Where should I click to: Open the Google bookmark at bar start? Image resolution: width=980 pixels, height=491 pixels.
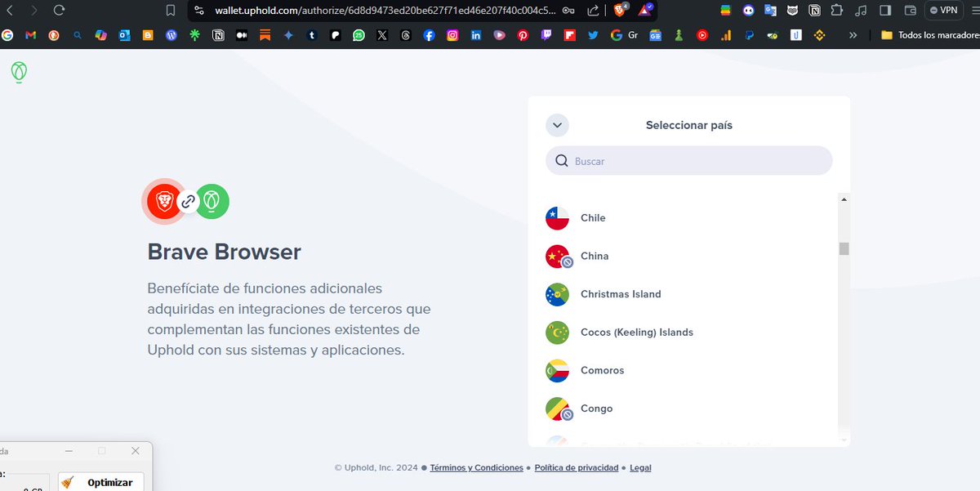[x=7, y=36]
